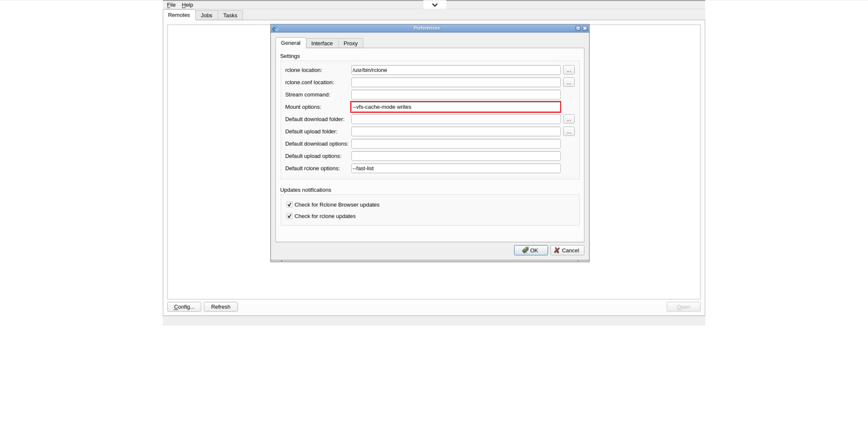Browse for default download folder
Viewport: 868px width, 431px height.
click(x=569, y=119)
